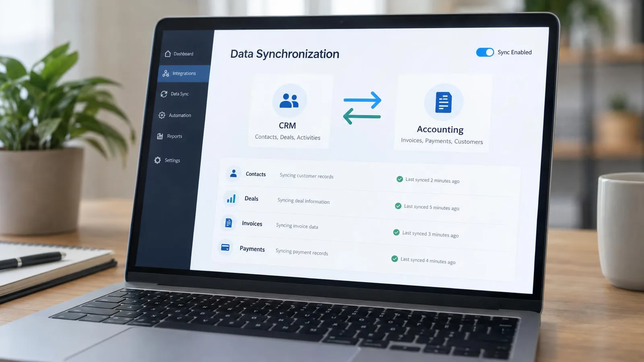Image resolution: width=644 pixels, height=362 pixels.
Task: Click 'Syncing invoice data' text
Action: 297,226
